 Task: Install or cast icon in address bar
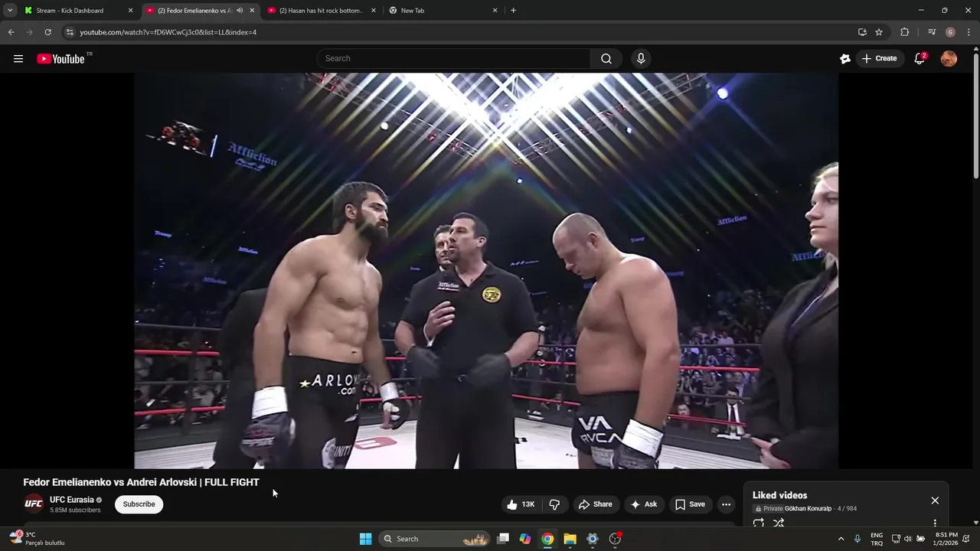tap(862, 32)
